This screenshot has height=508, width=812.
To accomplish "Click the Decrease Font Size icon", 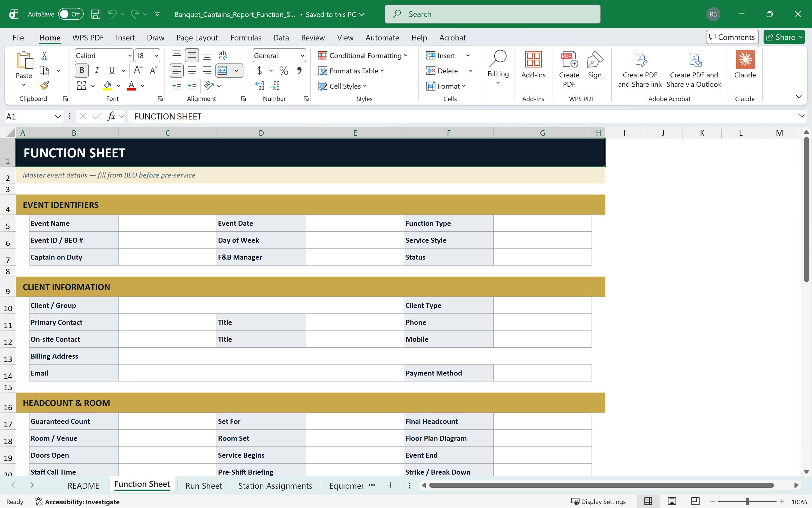I will [153, 70].
